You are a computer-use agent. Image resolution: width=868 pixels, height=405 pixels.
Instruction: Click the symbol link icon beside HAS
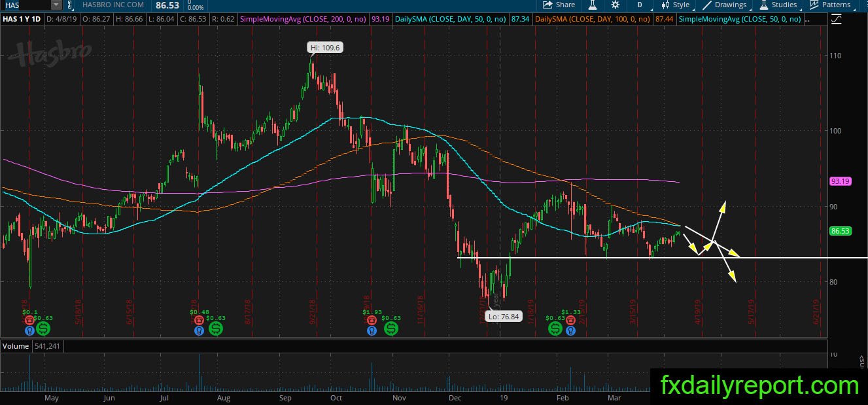pyautogui.click(x=69, y=5)
